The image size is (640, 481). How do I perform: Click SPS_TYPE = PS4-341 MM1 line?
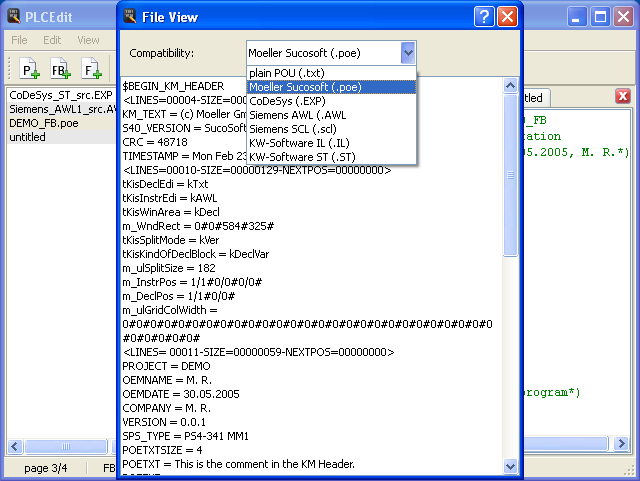click(185, 436)
